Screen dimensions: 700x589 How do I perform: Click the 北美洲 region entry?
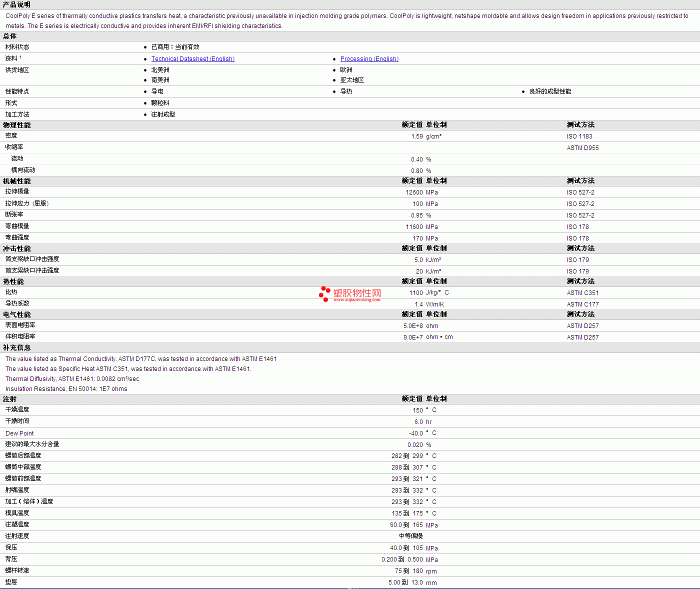[x=160, y=70]
